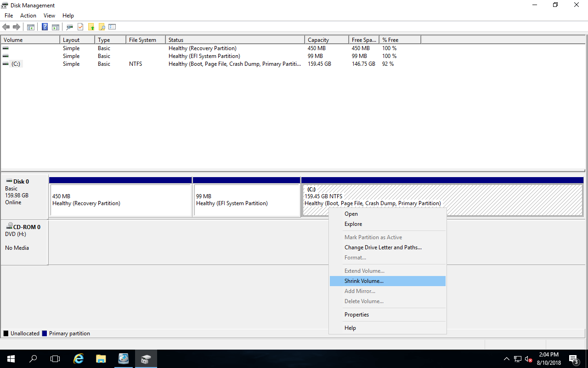Click the Unallocated black legend swatch
This screenshot has width=588, height=368.
click(x=6, y=333)
